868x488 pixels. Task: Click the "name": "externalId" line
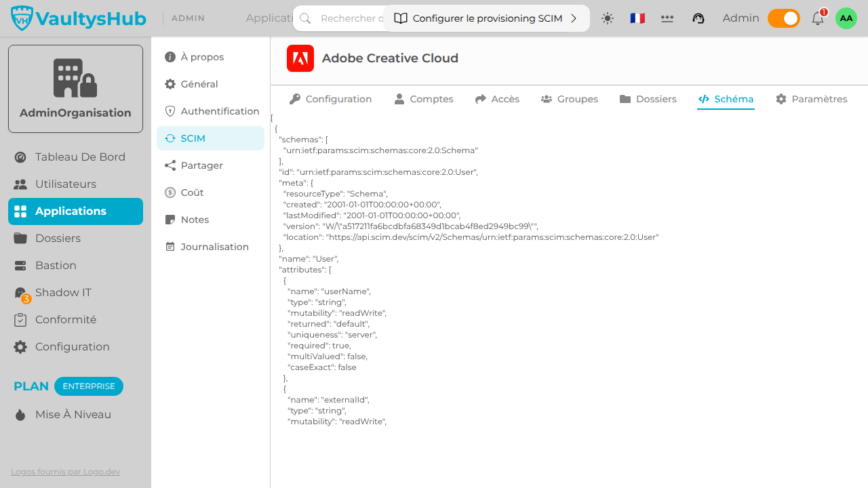328,400
